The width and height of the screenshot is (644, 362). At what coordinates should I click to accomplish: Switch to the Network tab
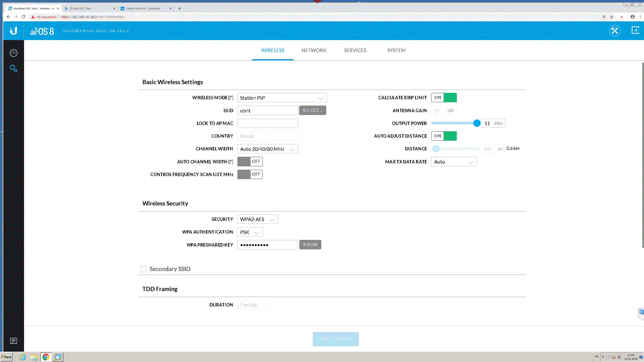coord(314,50)
